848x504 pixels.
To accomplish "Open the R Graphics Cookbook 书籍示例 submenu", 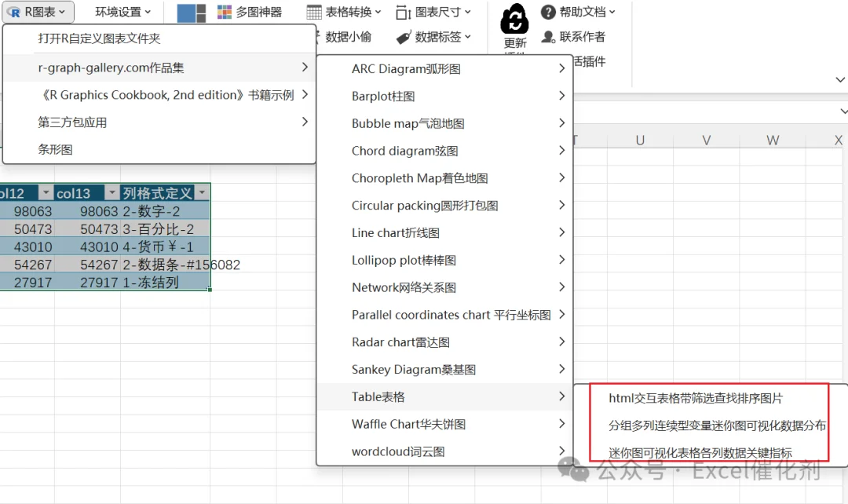I will tap(159, 95).
